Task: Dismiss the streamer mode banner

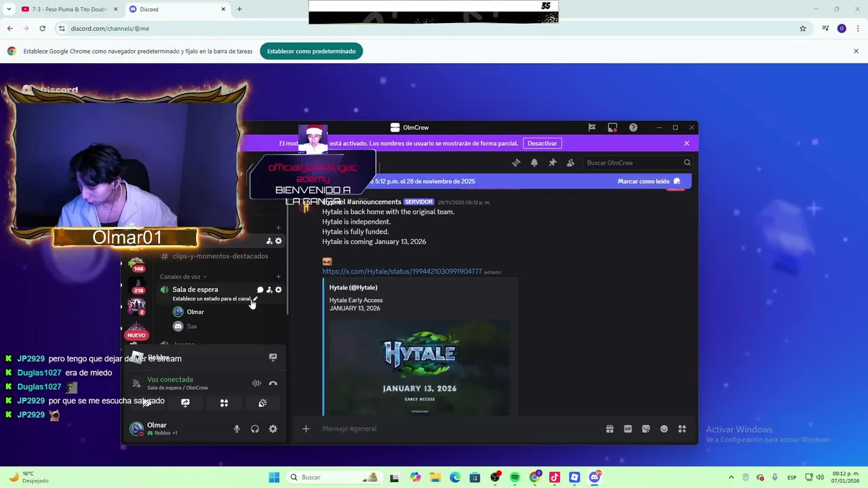Action: [x=686, y=143]
